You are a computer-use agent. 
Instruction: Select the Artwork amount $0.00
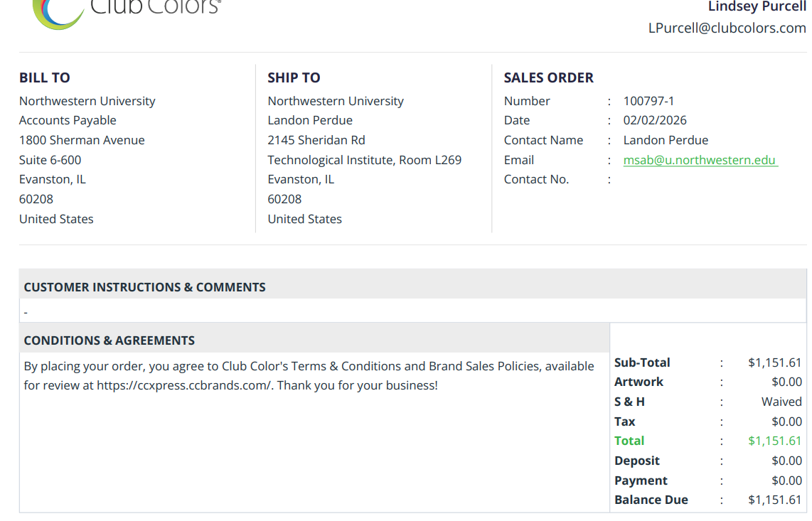point(786,382)
